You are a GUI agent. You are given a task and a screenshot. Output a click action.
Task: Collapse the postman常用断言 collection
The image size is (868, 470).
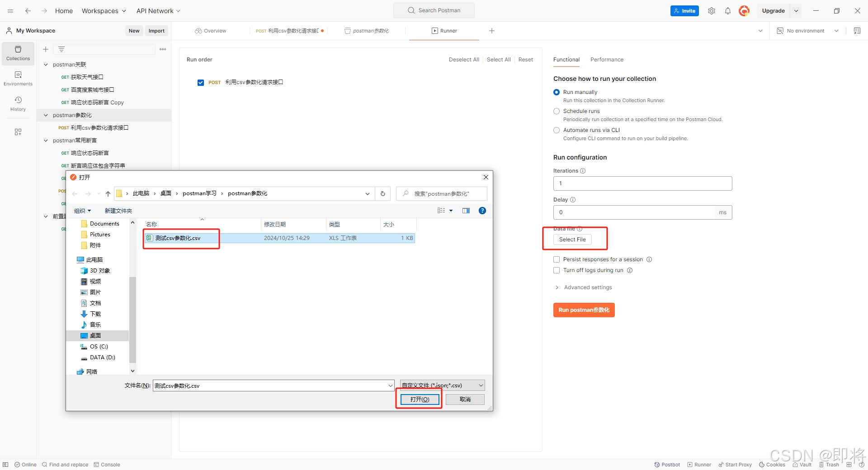coord(46,141)
